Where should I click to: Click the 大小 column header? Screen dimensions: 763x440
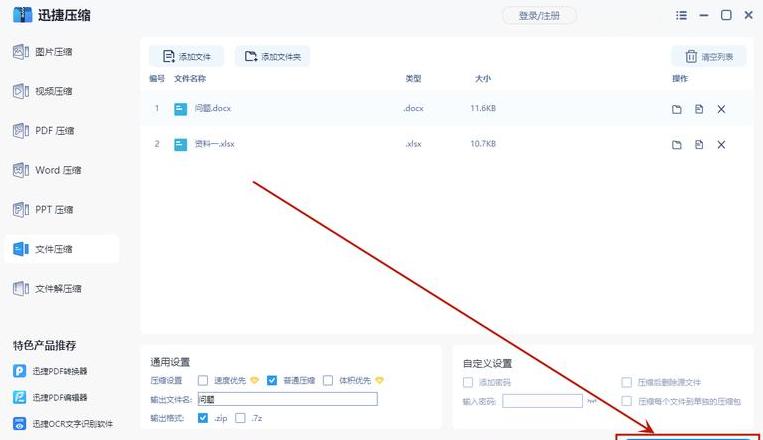483,78
